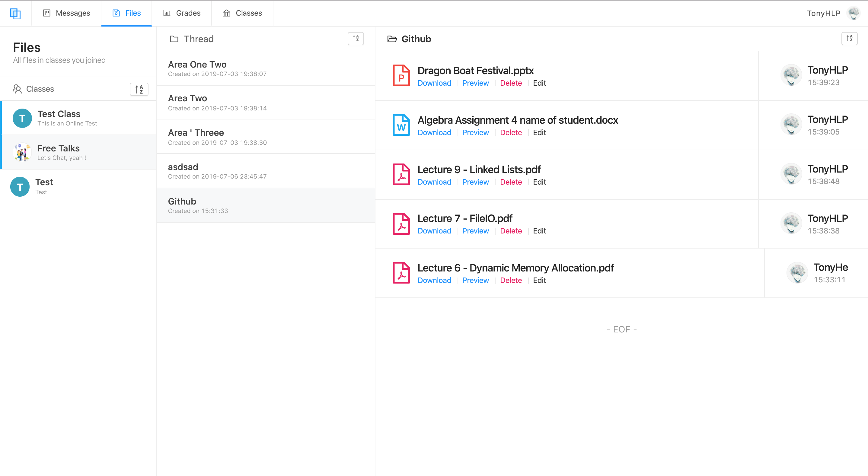Viewport: 868px width, 476px height.
Task: Delete Lecture 9 - Linked Lists.pdf
Action: [510, 182]
